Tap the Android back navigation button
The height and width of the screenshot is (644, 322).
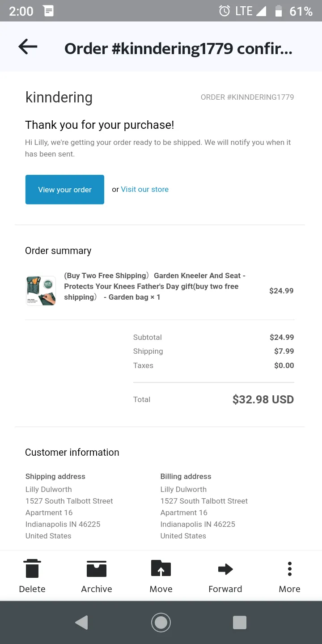click(x=81, y=622)
